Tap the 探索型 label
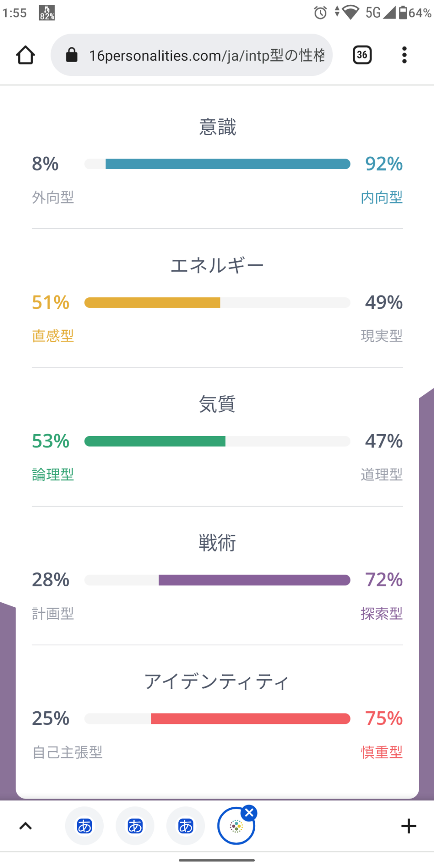Image resolution: width=434 pixels, height=868 pixels. 381,614
